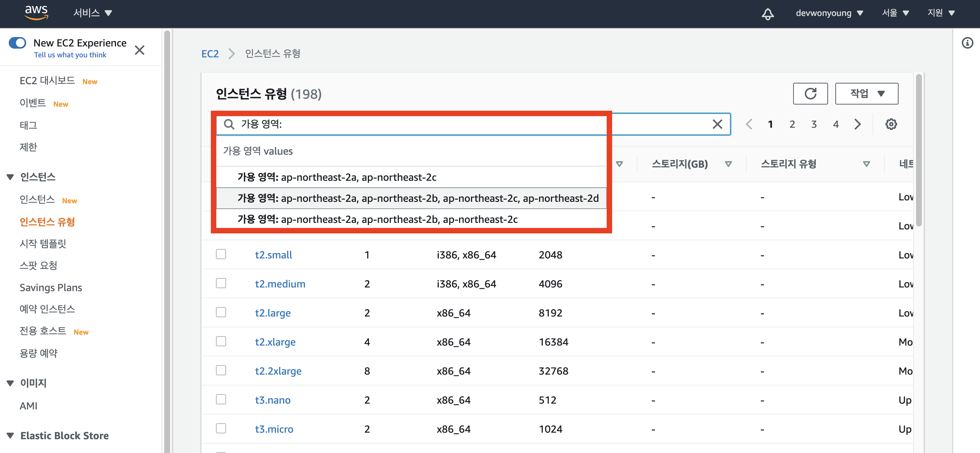Screen dimensions: 980x453
Task: Select ap-northeast-2a, ap-northeast-2c filter value
Action: click(x=337, y=177)
